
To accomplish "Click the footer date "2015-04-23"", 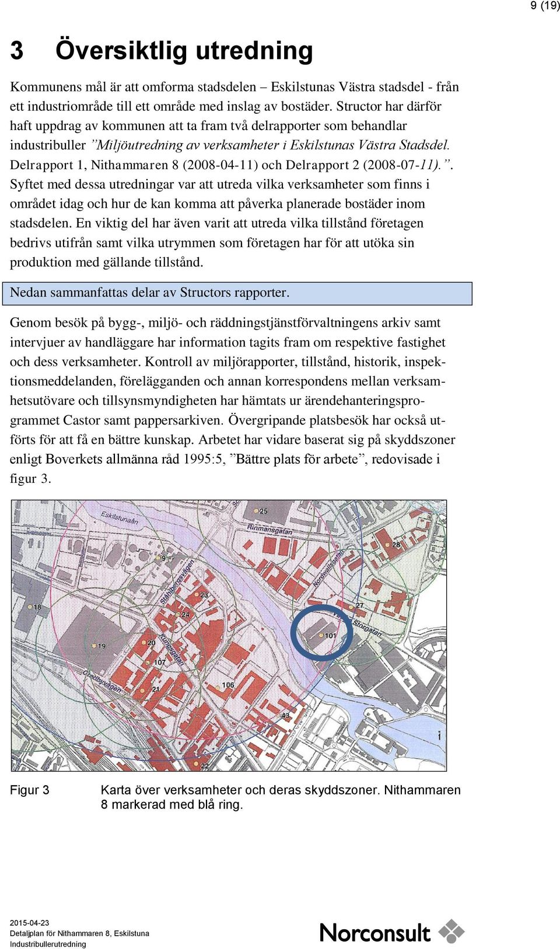I will point(29,923).
